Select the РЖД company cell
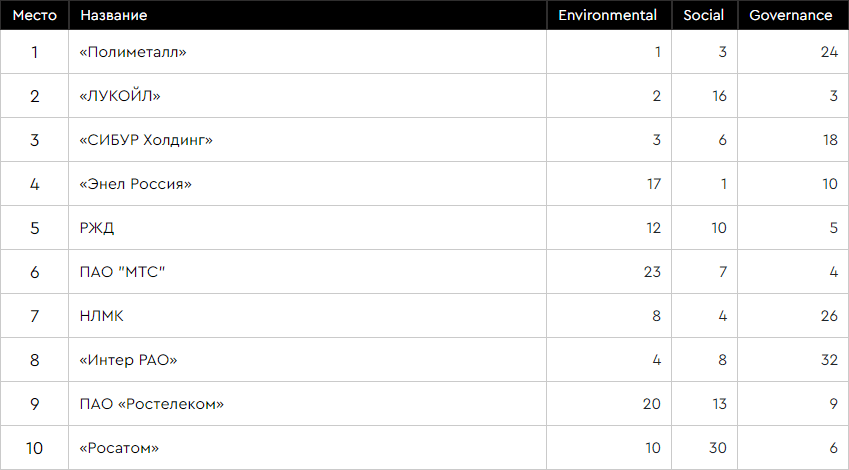The height and width of the screenshot is (470, 849). [x=97, y=228]
